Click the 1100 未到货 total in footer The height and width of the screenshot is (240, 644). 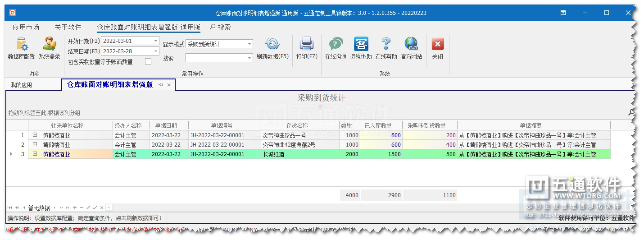click(x=430, y=195)
